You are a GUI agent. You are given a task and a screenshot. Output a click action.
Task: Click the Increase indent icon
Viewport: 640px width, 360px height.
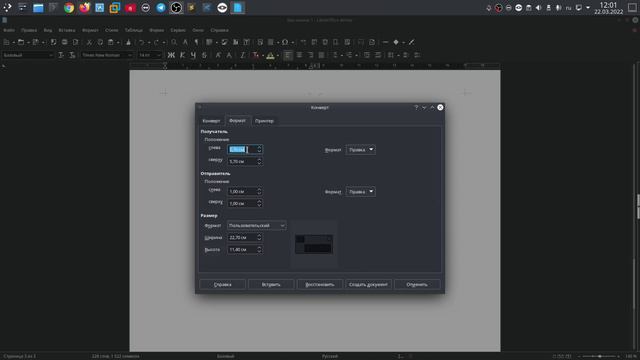coord(367,55)
